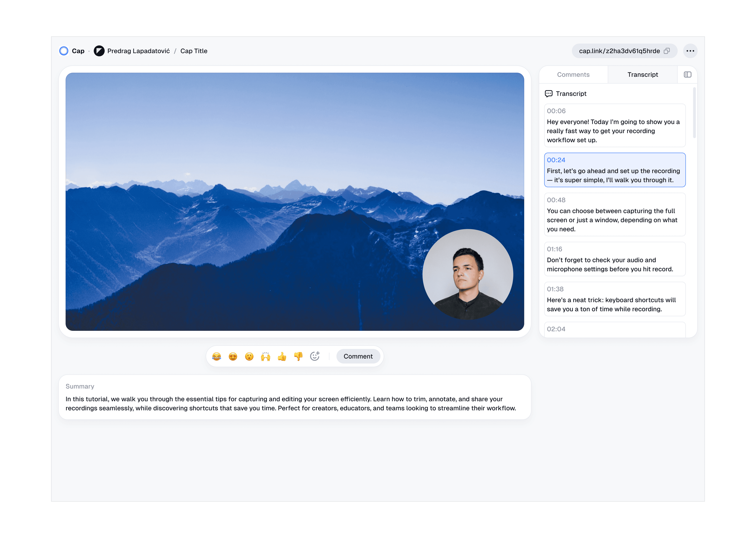This screenshot has height=538, width=756.
Task: Open the add custom emoji picker
Action: (x=315, y=356)
